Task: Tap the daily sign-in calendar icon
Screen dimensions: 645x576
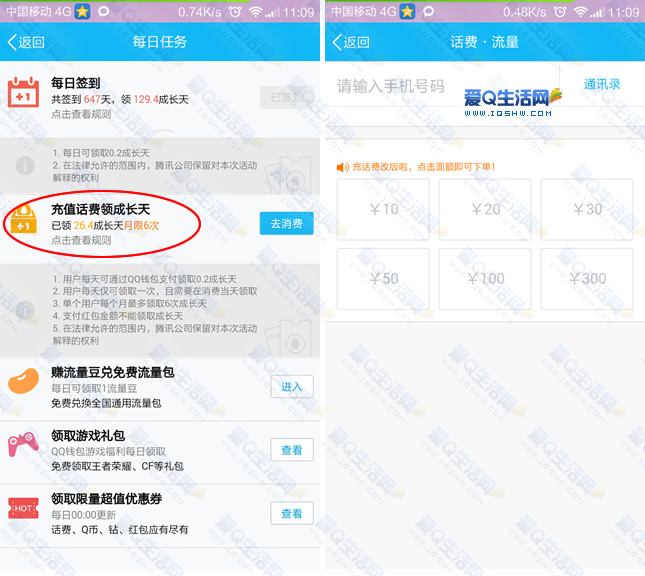Action: click(23, 95)
